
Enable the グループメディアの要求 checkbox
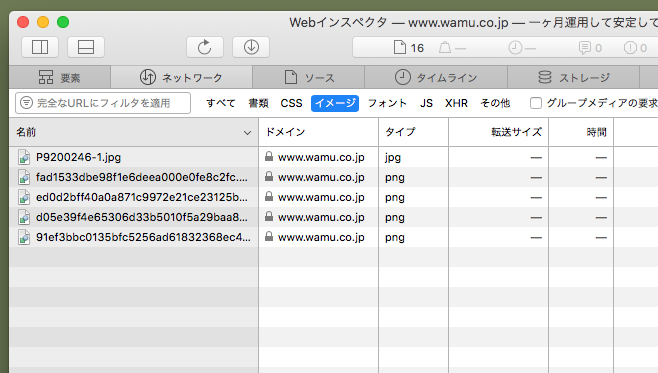(x=535, y=103)
